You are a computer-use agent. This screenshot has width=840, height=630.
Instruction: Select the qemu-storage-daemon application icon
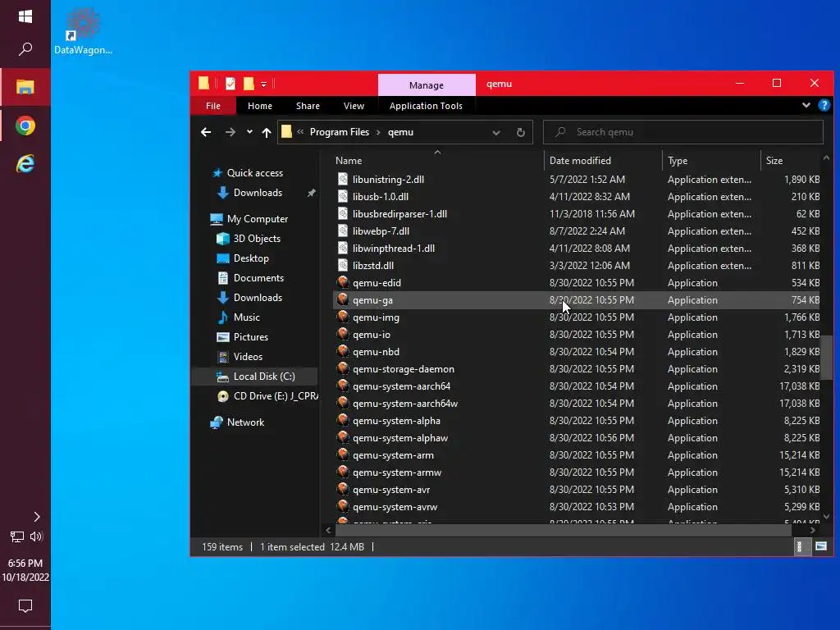coord(343,368)
